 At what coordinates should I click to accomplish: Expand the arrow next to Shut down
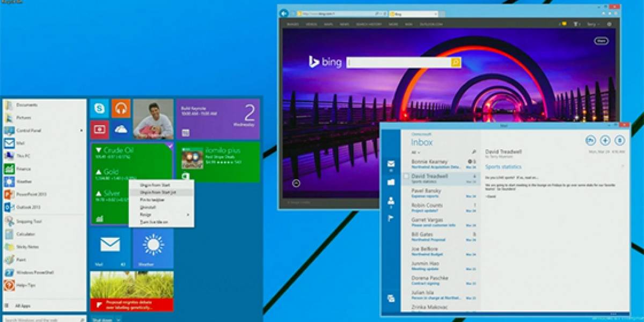tap(119, 319)
